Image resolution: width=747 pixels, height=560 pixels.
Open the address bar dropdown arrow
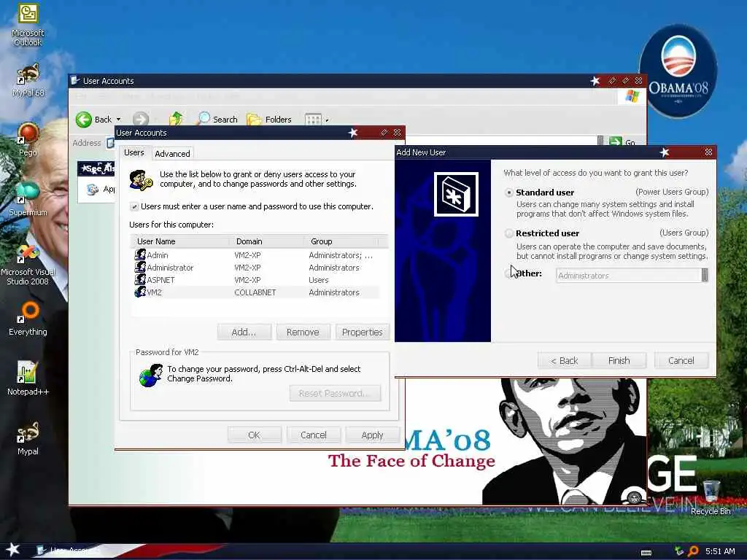coord(600,141)
